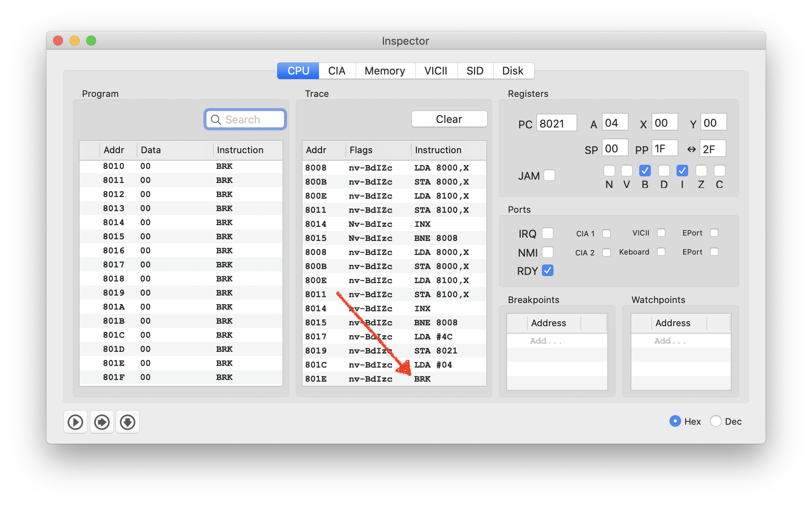Switch to the SID tab
This screenshot has height=505, width=812.
475,71
